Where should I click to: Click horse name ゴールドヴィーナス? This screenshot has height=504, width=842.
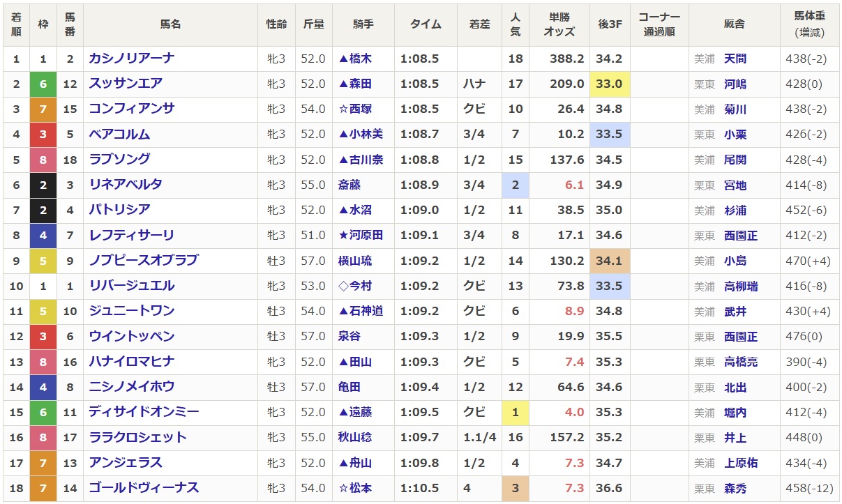pos(144,488)
